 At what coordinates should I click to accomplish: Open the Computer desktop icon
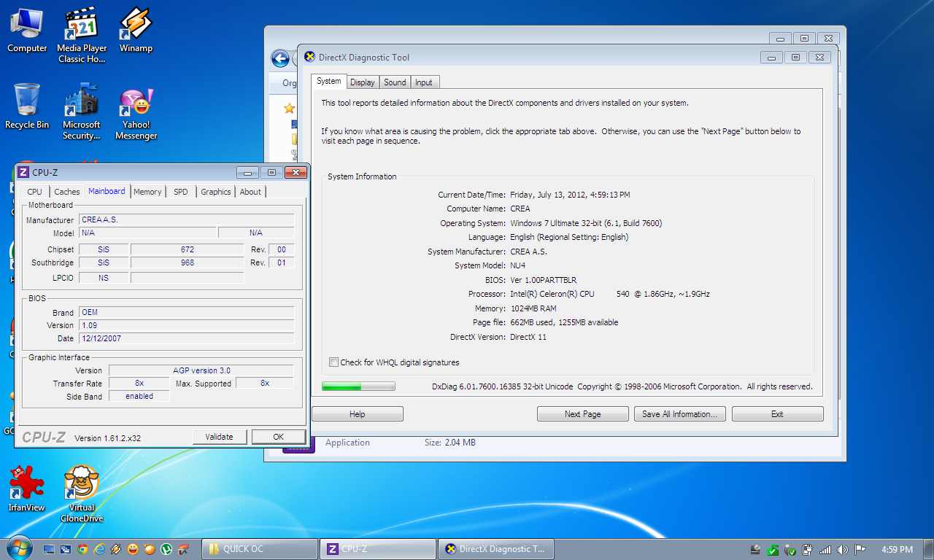tap(27, 30)
